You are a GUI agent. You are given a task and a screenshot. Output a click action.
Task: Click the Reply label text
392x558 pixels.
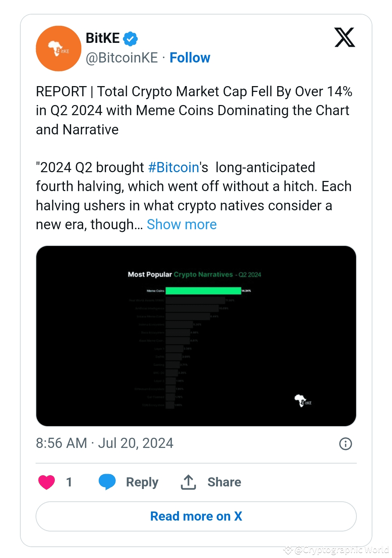[x=142, y=482]
